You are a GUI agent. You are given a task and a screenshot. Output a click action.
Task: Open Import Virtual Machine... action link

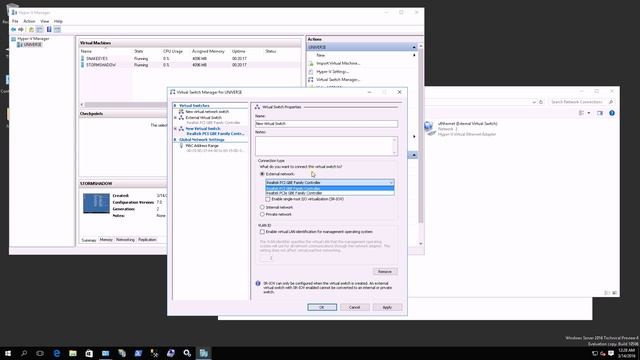pyautogui.click(x=338, y=63)
